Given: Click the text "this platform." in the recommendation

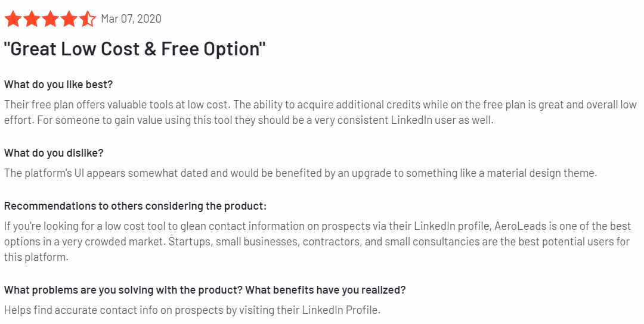Looking at the screenshot, I should pyautogui.click(x=36, y=257).
